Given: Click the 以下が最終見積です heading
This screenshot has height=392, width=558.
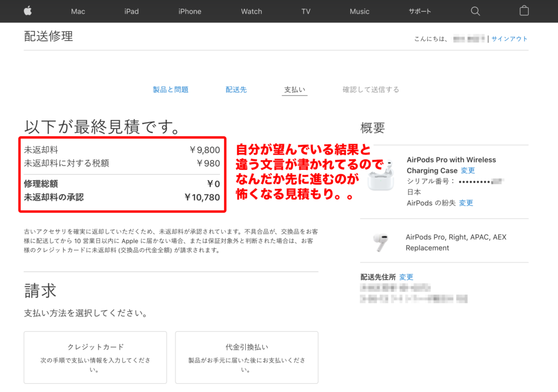Looking at the screenshot, I should point(103,127).
